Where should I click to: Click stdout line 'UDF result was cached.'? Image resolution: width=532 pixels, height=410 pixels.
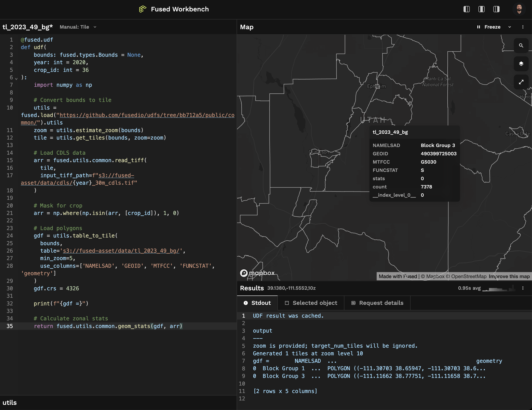coord(288,316)
